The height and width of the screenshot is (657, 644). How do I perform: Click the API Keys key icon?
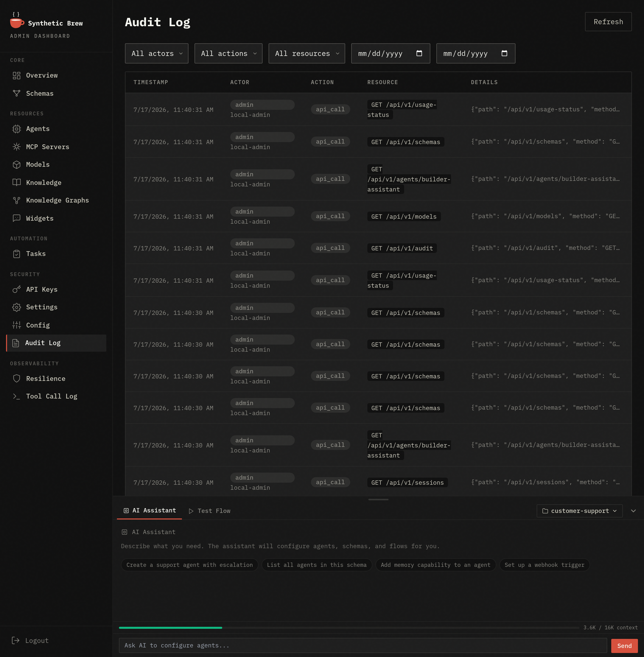(x=16, y=289)
